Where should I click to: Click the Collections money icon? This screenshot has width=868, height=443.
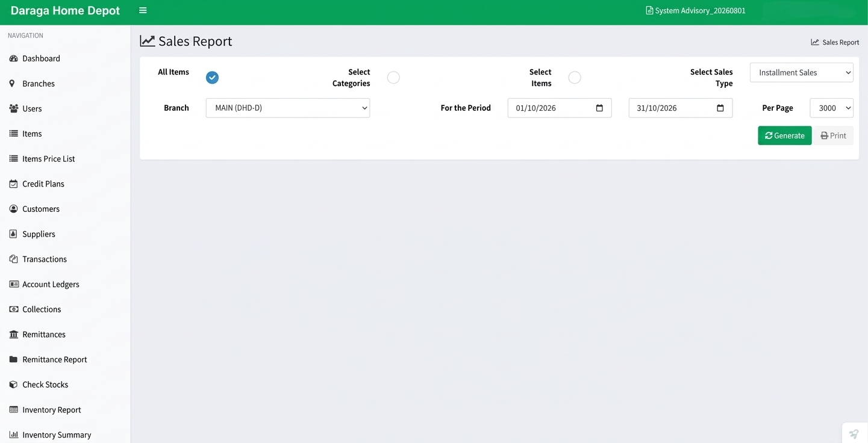point(14,309)
